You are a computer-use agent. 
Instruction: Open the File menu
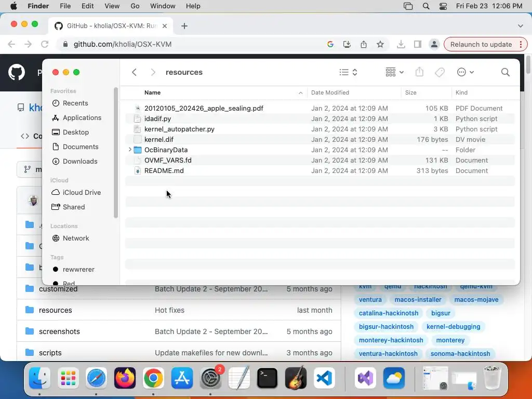point(65,6)
